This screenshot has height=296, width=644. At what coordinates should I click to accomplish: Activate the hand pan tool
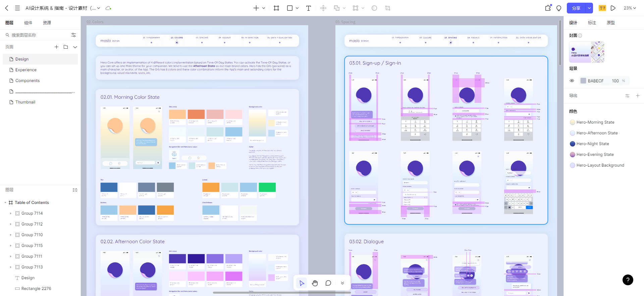click(x=315, y=283)
